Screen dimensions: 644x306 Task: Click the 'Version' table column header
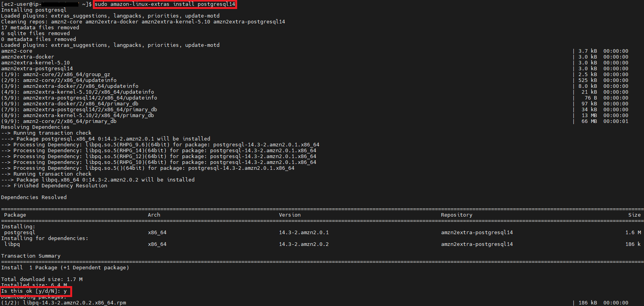(290, 215)
